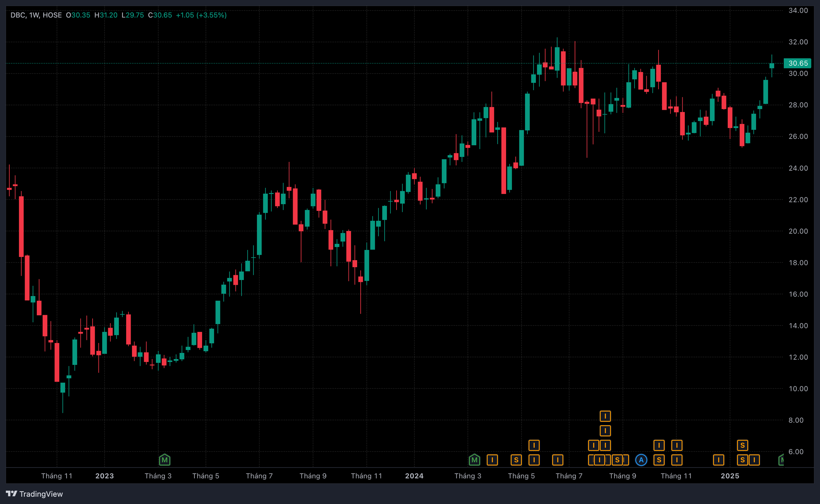Click the 6.00 price axis label

(x=796, y=452)
